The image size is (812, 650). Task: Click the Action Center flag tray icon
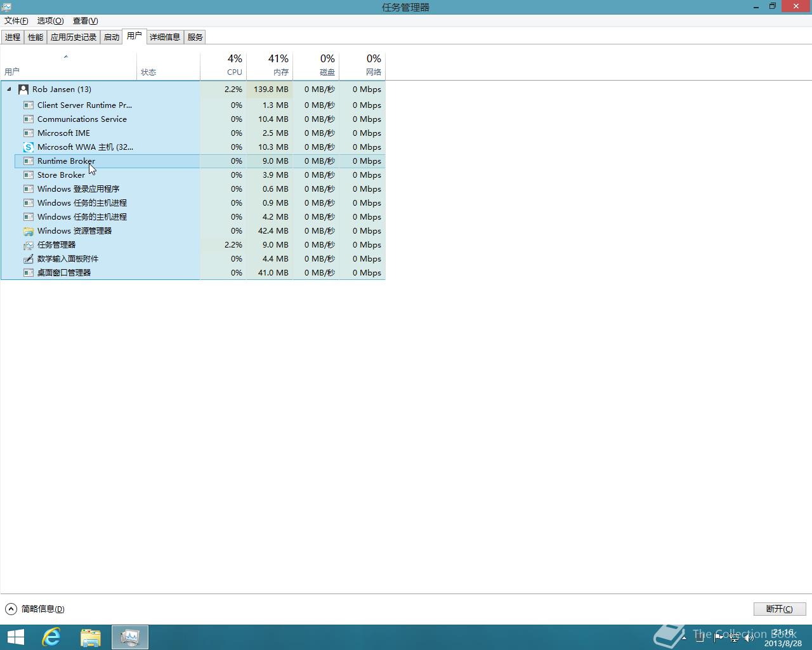717,637
